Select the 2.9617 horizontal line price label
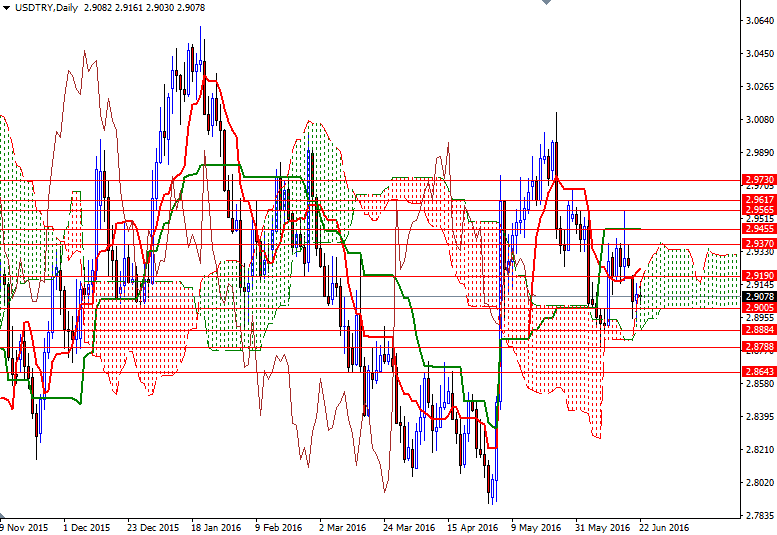777x535 pixels. tap(759, 199)
